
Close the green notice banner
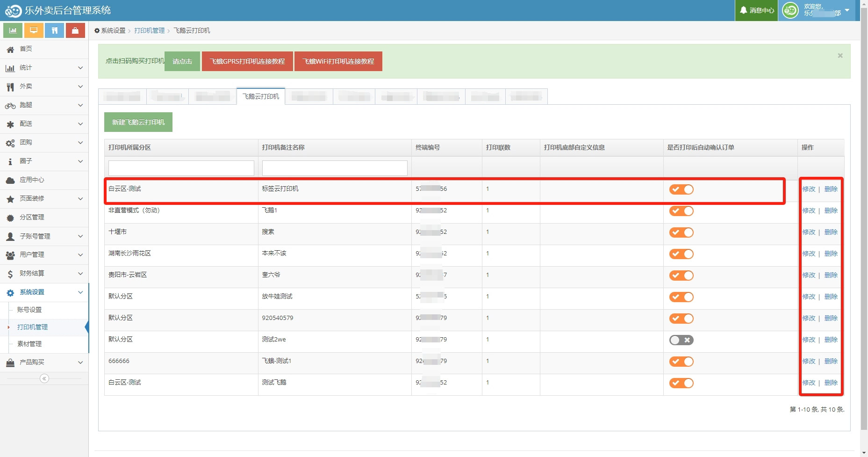[840, 56]
